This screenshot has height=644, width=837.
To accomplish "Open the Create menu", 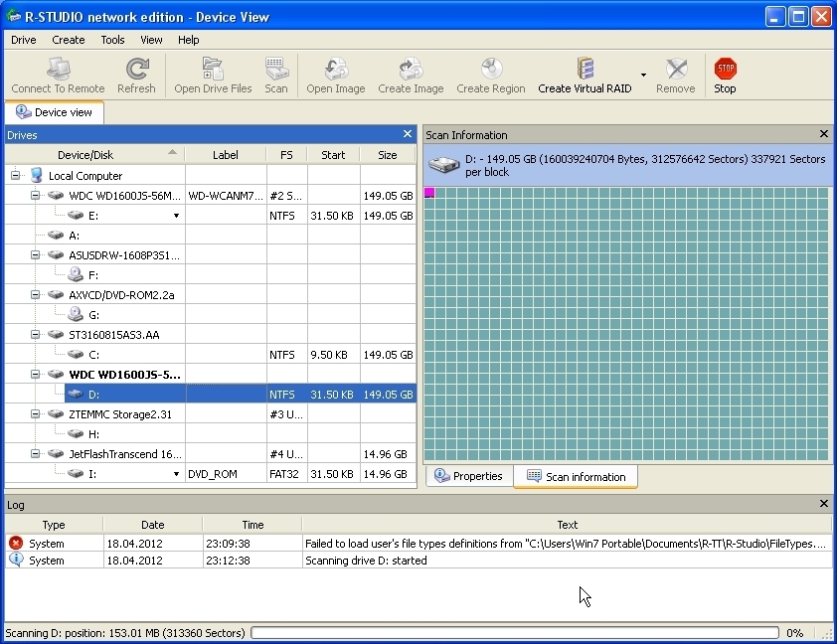I will coord(69,40).
